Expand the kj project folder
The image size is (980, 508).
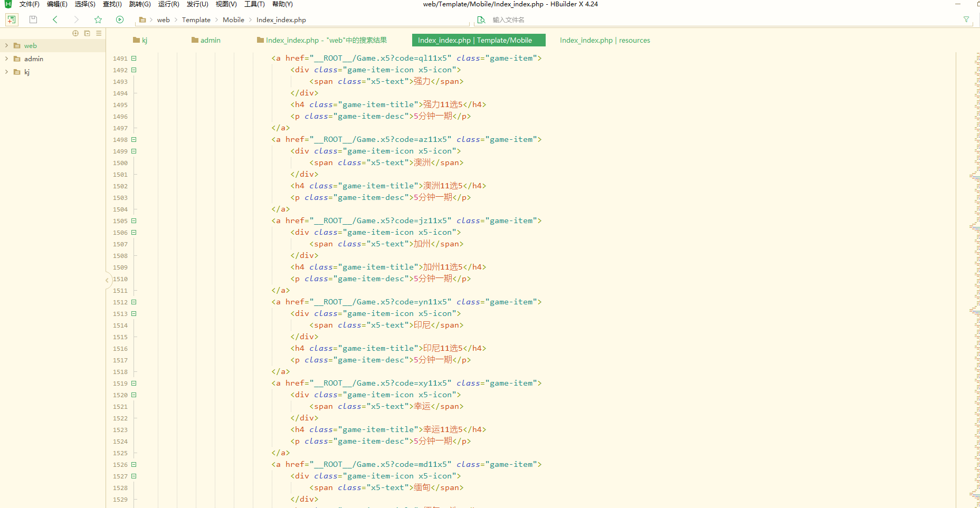tap(6, 72)
